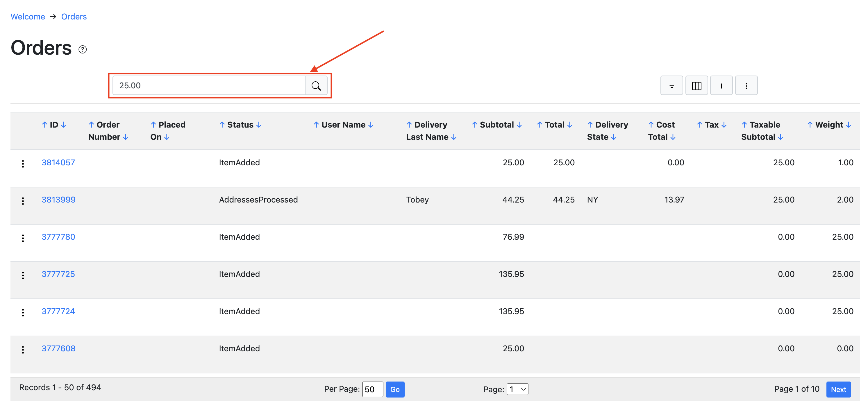Sort Cost Total descending arrow
This screenshot has height=401, width=868.
pyautogui.click(x=673, y=137)
